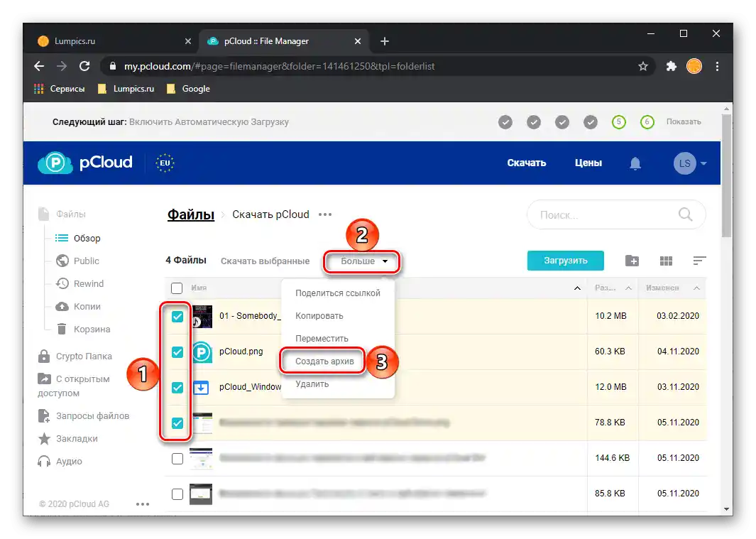Open Запросы файлов in the sidebar
The height and width of the screenshot is (539, 756).
pos(84,416)
